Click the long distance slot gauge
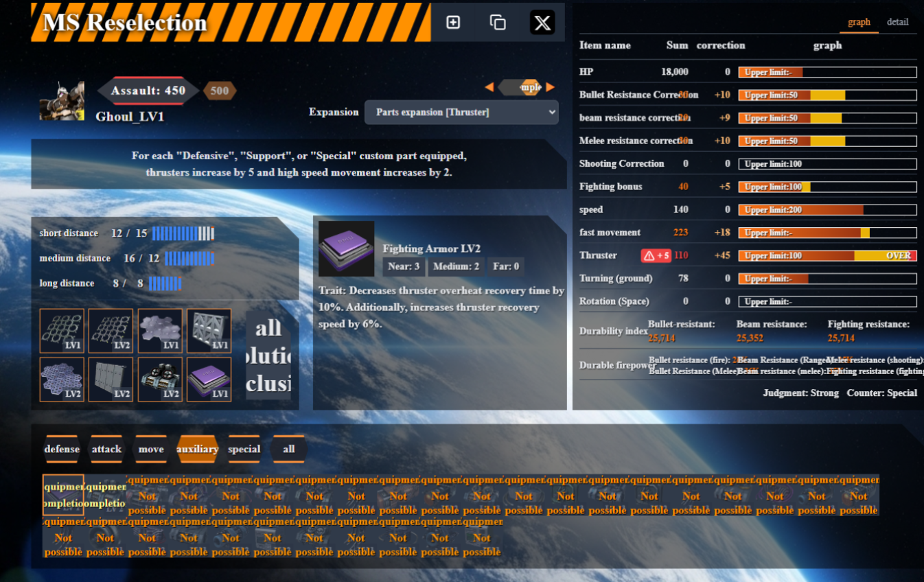This screenshot has height=582, width=924. click(165, 283)
